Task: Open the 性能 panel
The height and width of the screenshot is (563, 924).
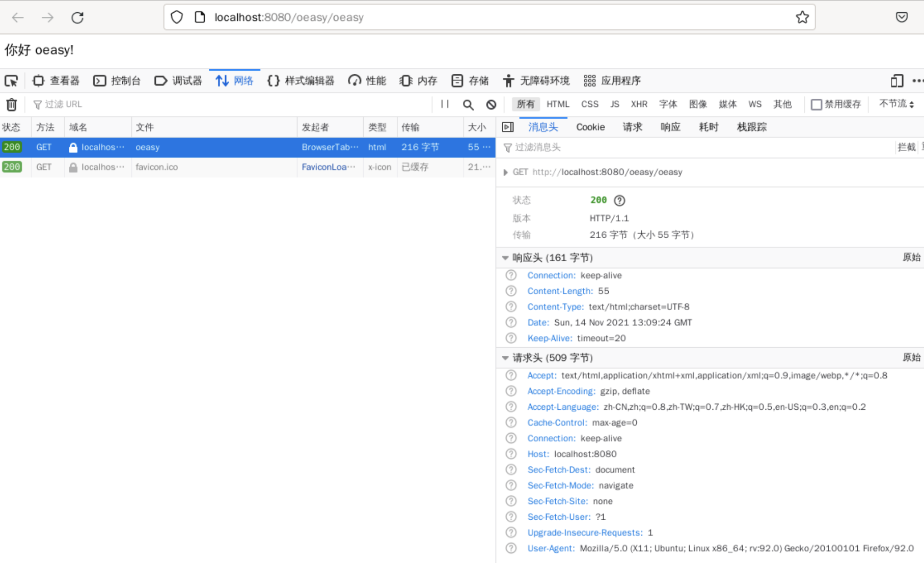Action: (x=367, y=81)
